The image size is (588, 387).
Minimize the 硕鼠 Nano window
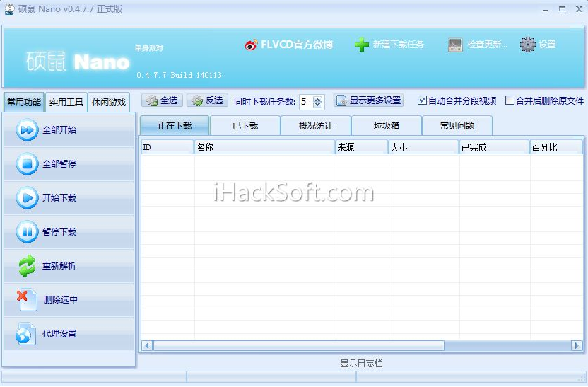(x=546, y=10)
